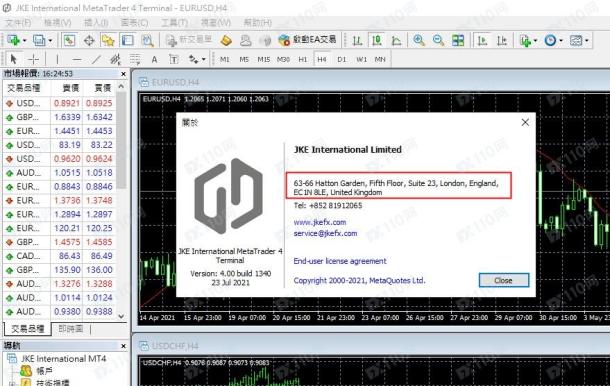Click the service@jkefx.com email link
The height and width of the screenshot is (386, 610).
[x=325, y=233]
